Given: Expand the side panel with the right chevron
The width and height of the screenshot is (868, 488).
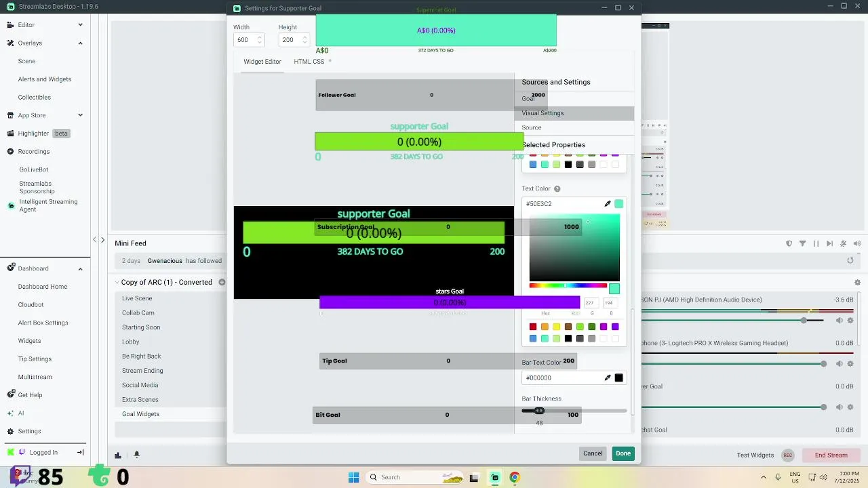Looking at the screenshot, I should click(x=103, y=240).
